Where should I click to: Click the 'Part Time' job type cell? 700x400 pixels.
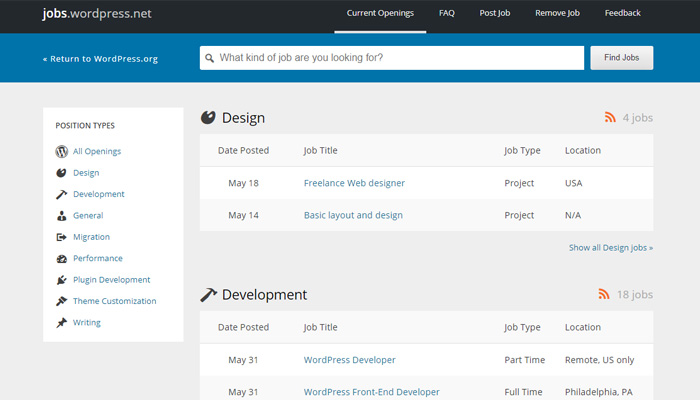pos(525,360)
